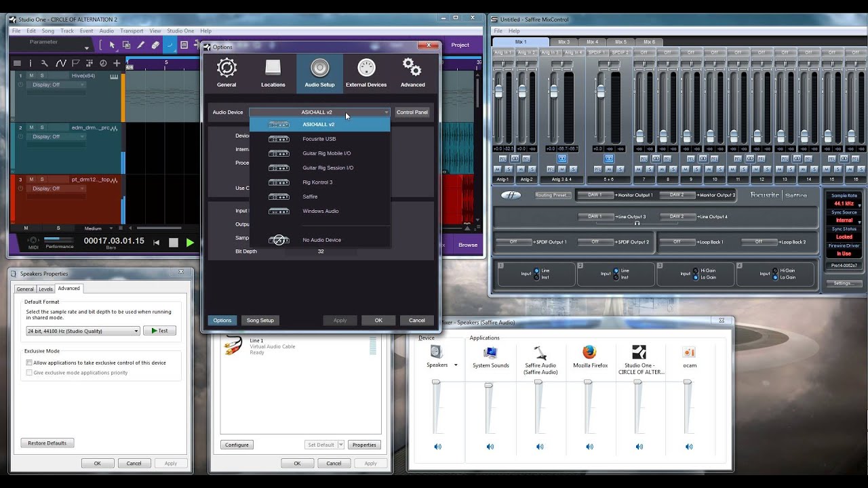Open the Inspector 'i' icon
Image resolution: width=868 pixels, height=488 pixels.
click(x=31, y=63)
